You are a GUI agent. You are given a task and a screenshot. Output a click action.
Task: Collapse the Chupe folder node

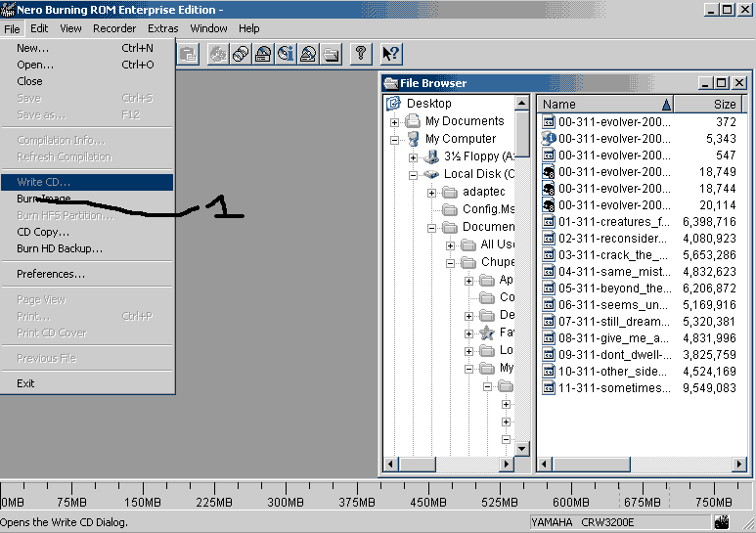(x=450, y=264)
